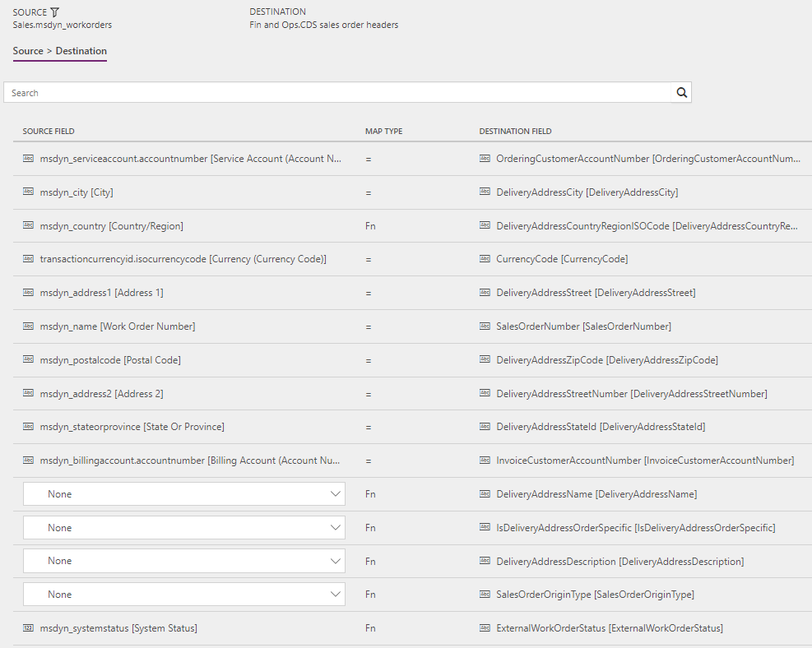
Task: Click the = map type for msdyn_city
Action: point(369,192)
